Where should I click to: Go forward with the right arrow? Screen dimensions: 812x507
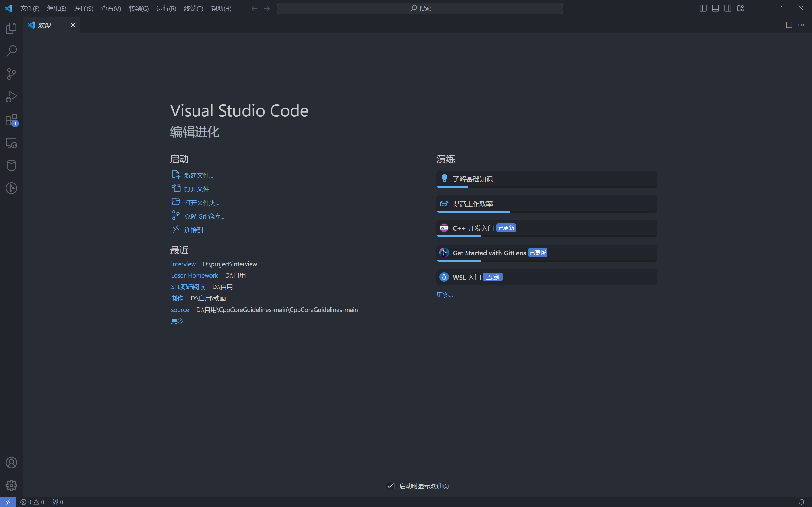267,8
